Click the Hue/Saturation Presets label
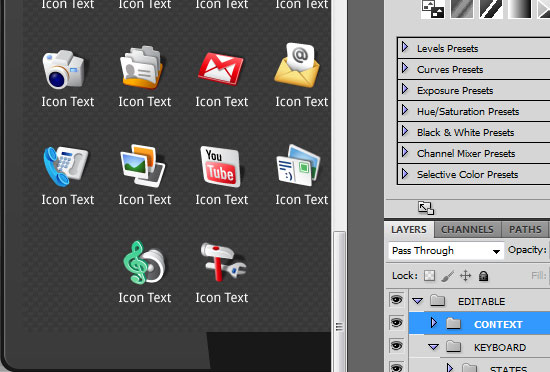550x372 pixels. click(x=468, y=111)
